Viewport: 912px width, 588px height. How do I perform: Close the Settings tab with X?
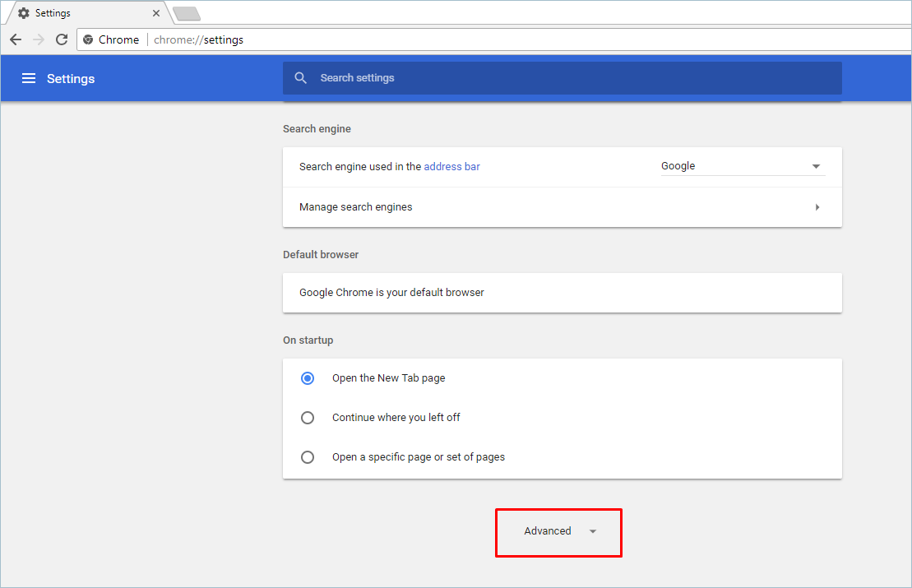[156, 13]
